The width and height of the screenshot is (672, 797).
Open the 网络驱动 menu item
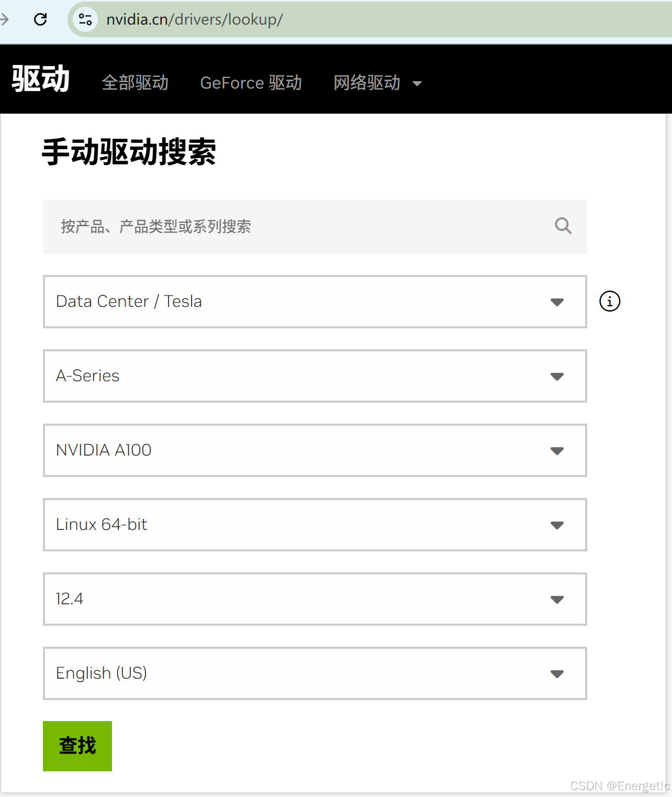coord(367,83)
